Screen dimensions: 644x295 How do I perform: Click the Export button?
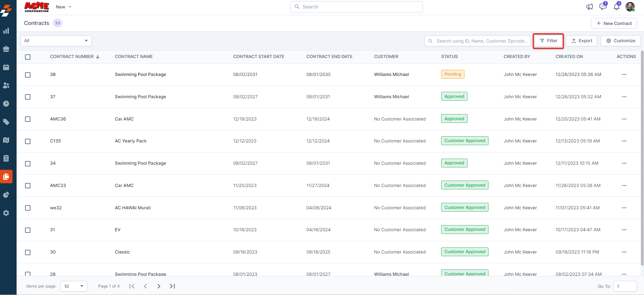coord(581,41)
